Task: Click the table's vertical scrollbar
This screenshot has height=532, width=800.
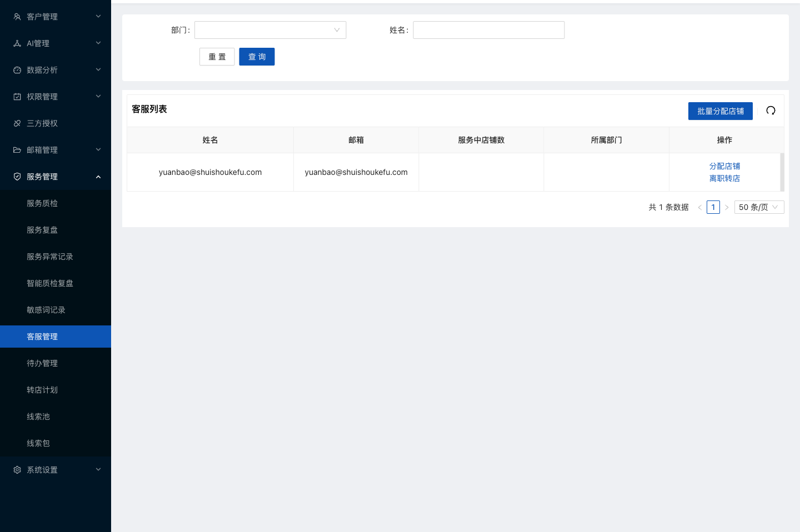Action: (x=782, y=172)
